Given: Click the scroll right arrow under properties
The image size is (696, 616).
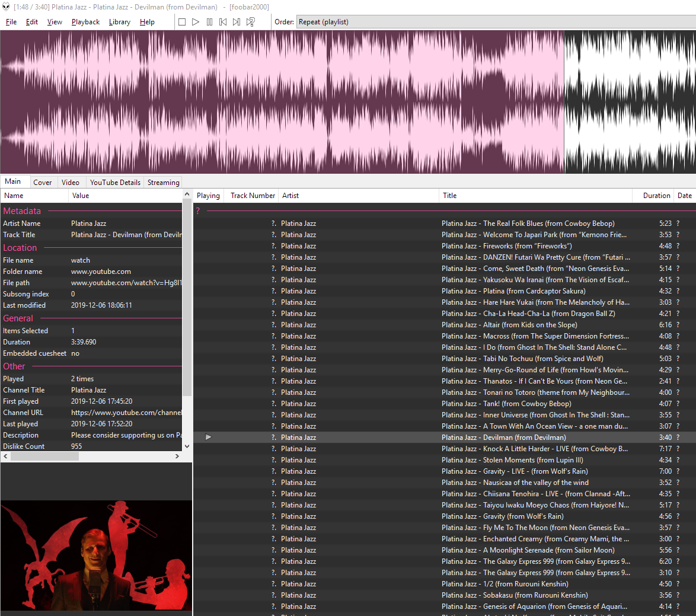Looking at the screenshot, I should click(177, 457).
